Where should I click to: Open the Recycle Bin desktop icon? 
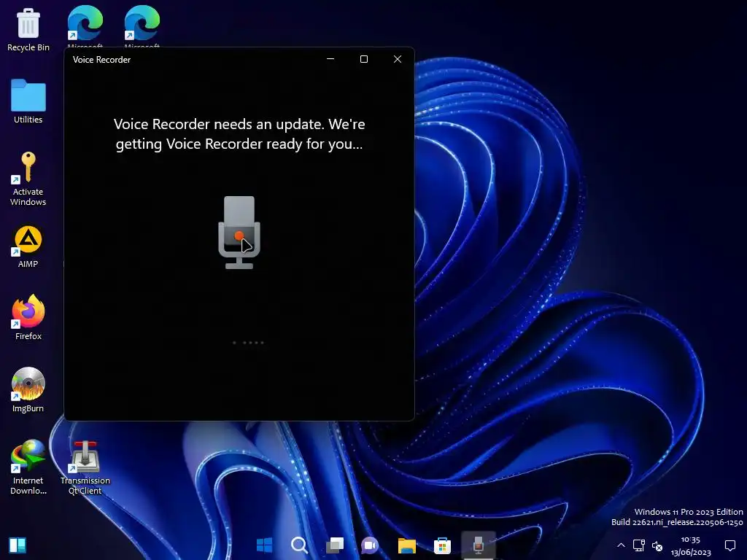coord(28,29)
